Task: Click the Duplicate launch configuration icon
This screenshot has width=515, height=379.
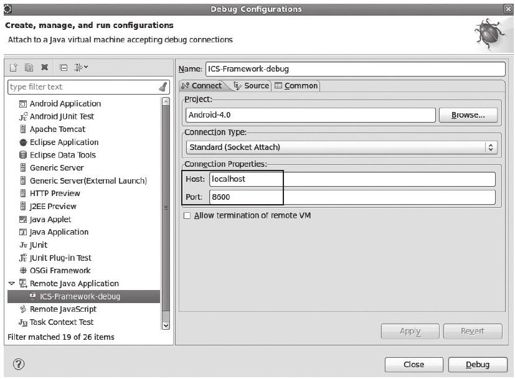Action: click(29, 68)
